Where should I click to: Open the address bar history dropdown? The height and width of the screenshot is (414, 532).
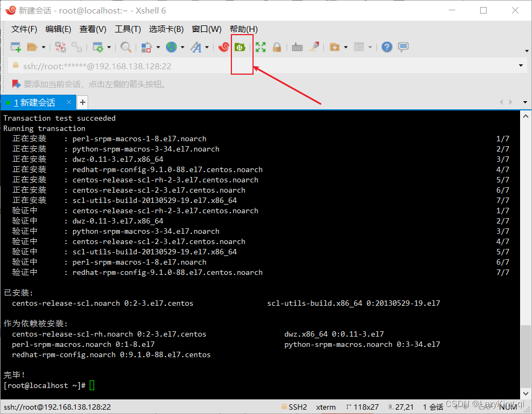coord(521,65)
